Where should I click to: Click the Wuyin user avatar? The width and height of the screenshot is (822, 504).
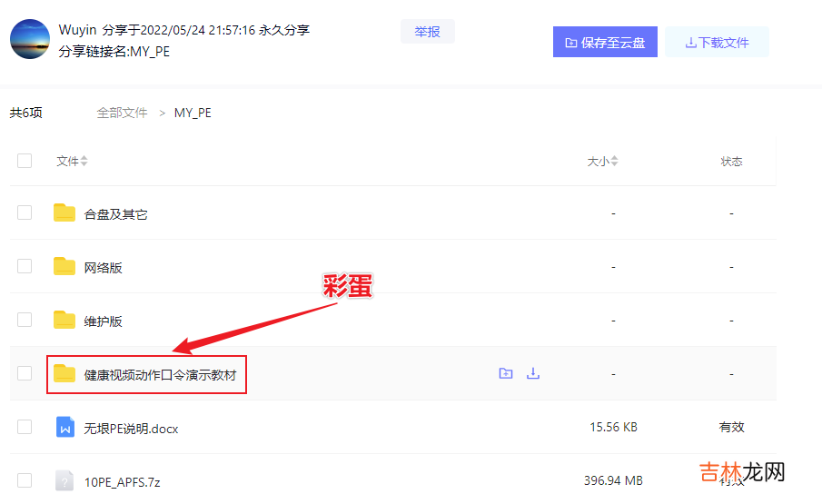click(x=29, y=39)
